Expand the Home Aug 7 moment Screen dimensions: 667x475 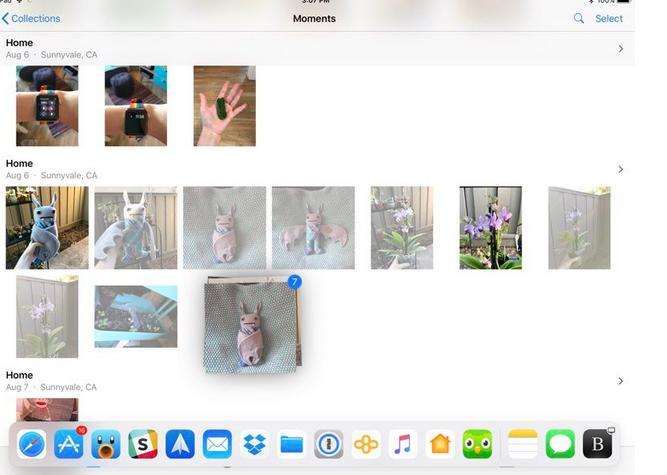[621, 381]
